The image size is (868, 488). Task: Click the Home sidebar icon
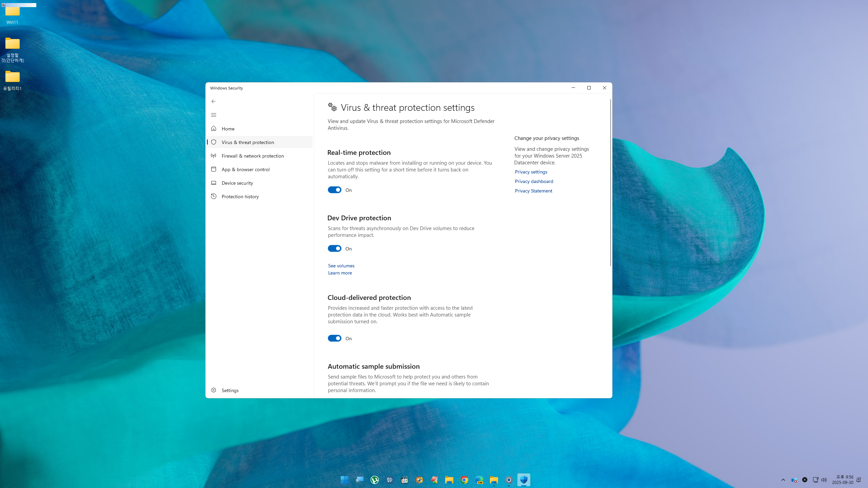tap(213, 128)
